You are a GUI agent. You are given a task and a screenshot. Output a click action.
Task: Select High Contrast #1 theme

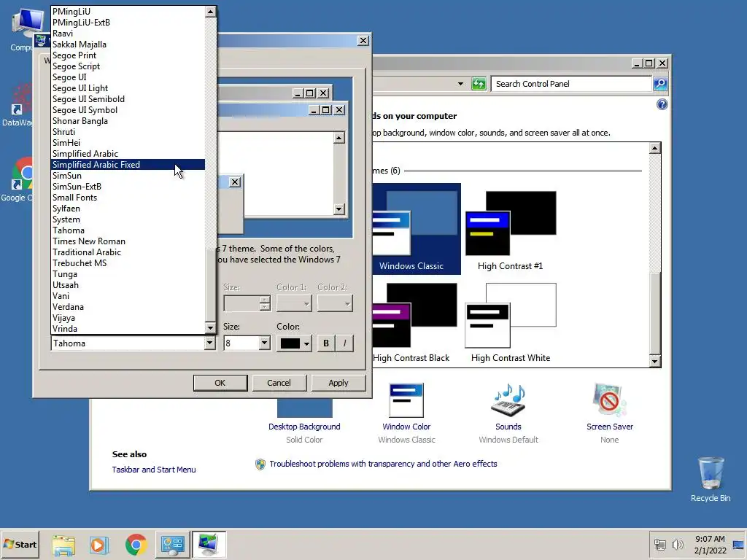coord(510,230)
